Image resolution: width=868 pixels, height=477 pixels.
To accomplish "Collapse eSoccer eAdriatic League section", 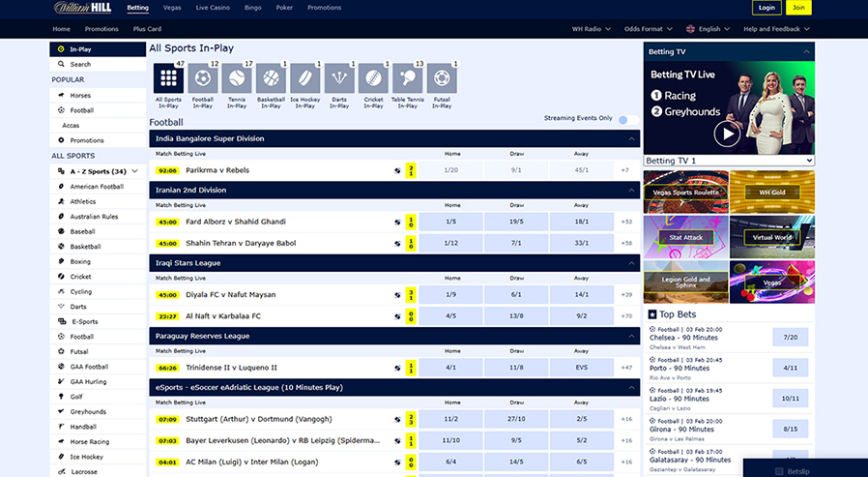I will (631, 388).
